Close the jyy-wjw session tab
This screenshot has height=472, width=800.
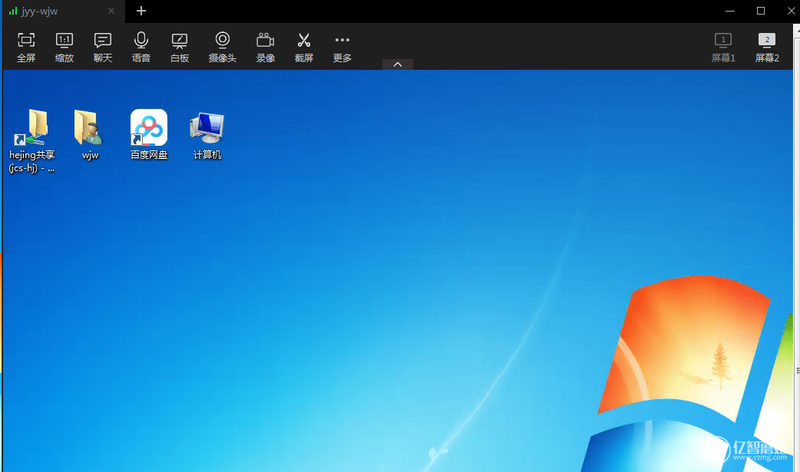click(x=111, y=11)
